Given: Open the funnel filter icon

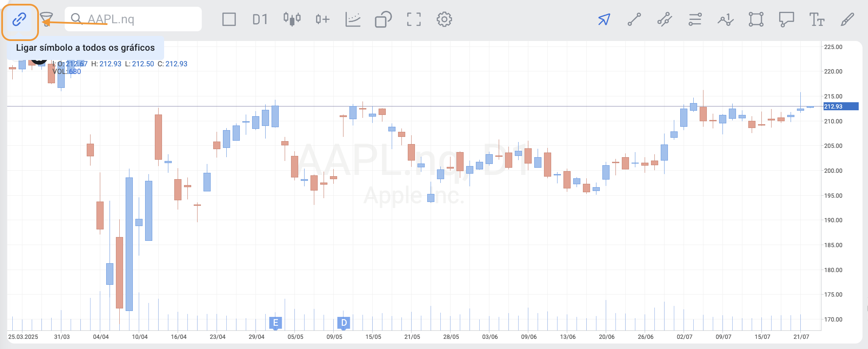Looking at the screenshot, I should coord(47,19).
